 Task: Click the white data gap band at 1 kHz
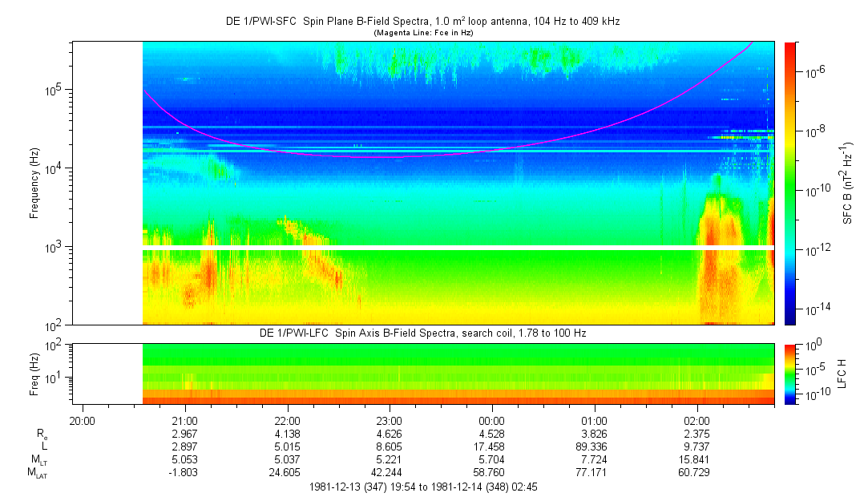[457, 247]
